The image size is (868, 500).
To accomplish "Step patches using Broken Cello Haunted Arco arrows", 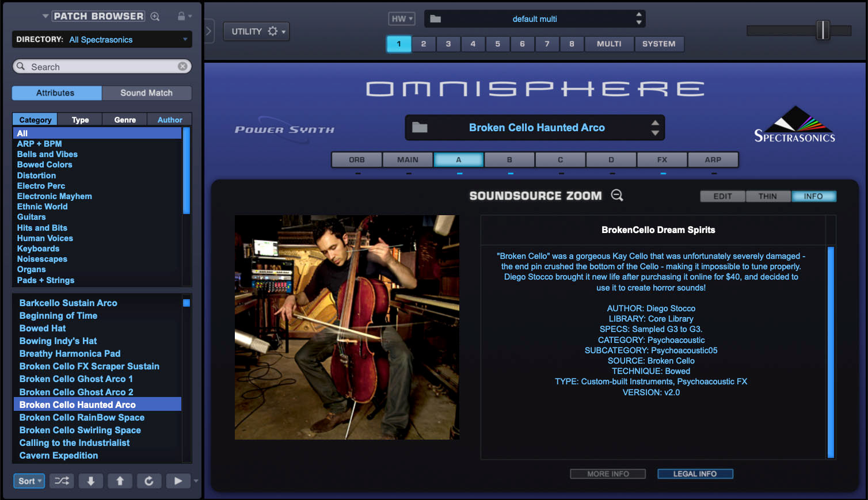I will (655, 128).
